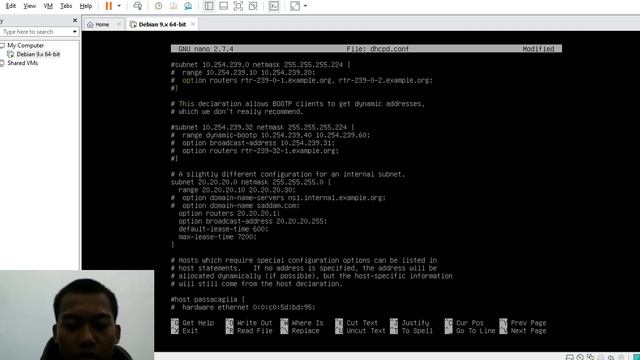This screenshot has height=360, width=640.
Task: Open the stretch mode dropdown arrow
Action: coord(305,6)
